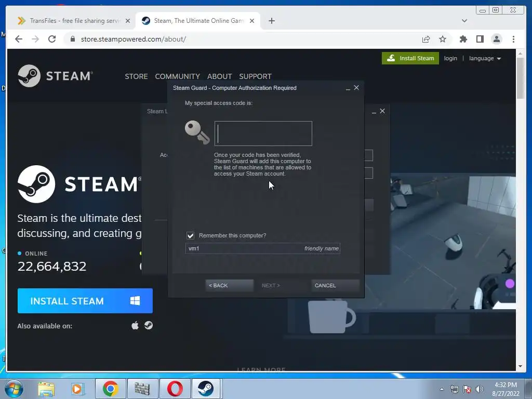The height and width of the screenshot is (399, 532).
Task: Click the Apple icon under Also available on
Action: click(135, 326)
